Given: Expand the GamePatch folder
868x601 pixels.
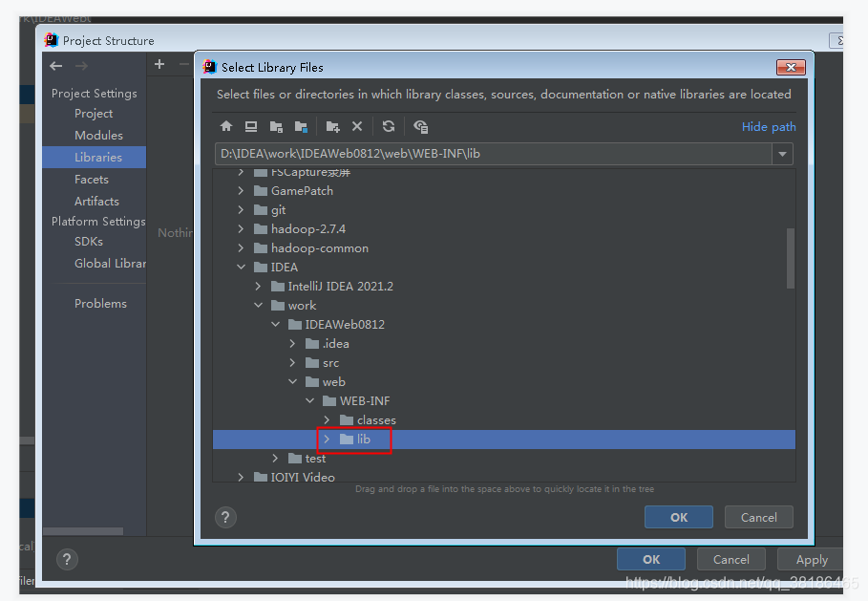Looking at the screenshot, I should click(x=241, y=190).
